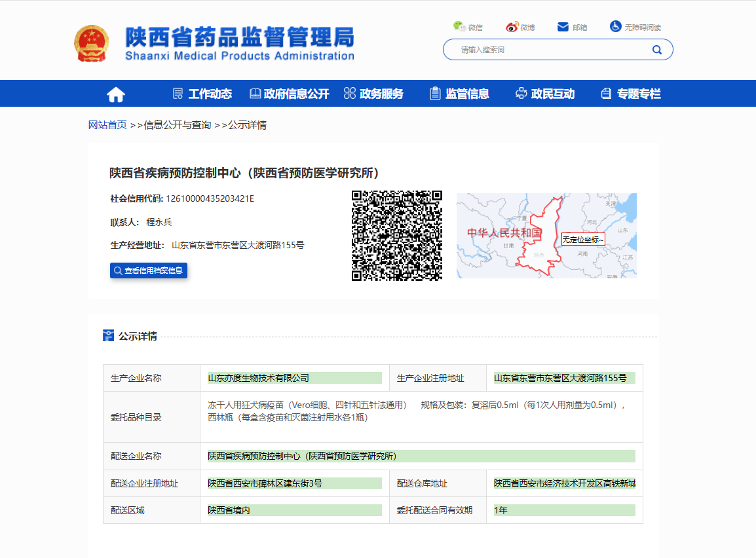The image size is (756, 558).
Task: Click the 无定位坐标 map marker label
Action: (x=582, y=240)
